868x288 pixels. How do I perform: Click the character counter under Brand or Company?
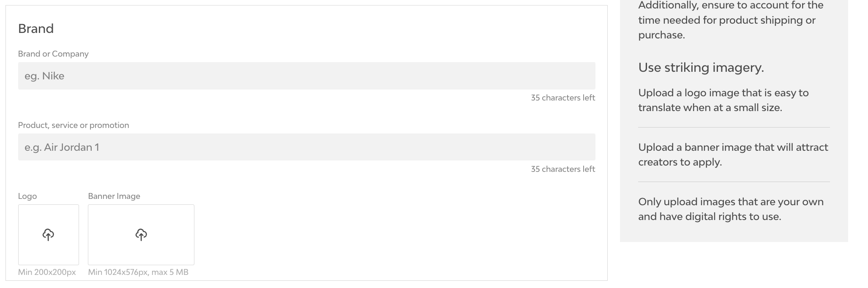(563, 98)
